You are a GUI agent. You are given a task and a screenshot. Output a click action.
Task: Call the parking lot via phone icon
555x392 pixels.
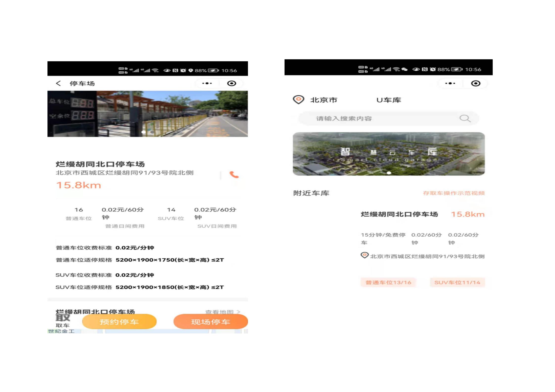coord(234,175)
